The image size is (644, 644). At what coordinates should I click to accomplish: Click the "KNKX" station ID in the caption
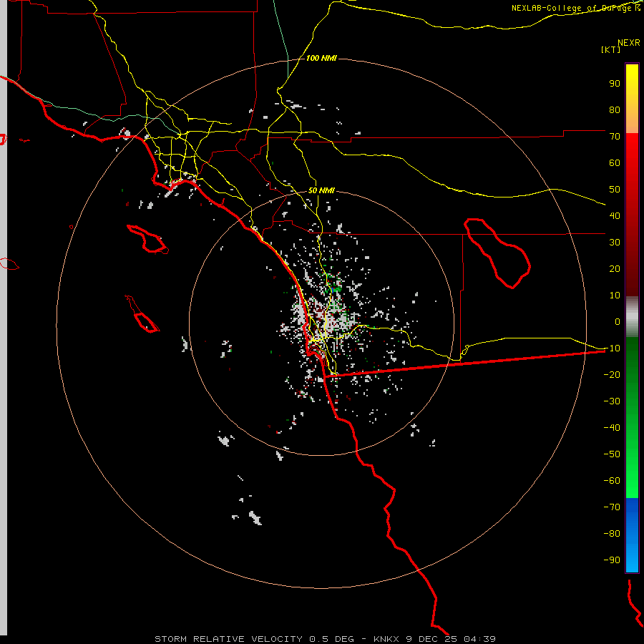(386, 639)
